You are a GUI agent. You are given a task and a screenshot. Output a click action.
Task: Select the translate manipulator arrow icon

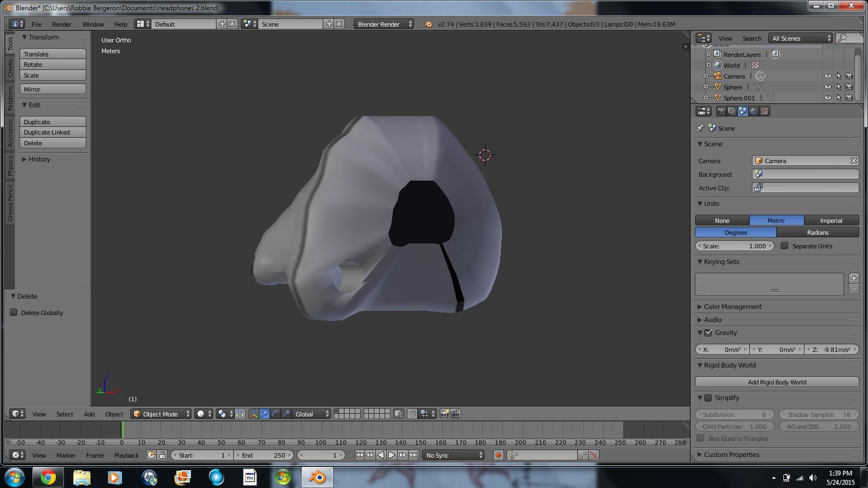pos(264,414)
